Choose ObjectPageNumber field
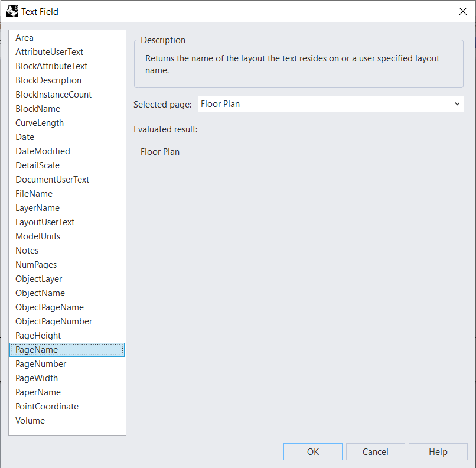Viewport: 476px width, 468px height. (x=54, y=321)
